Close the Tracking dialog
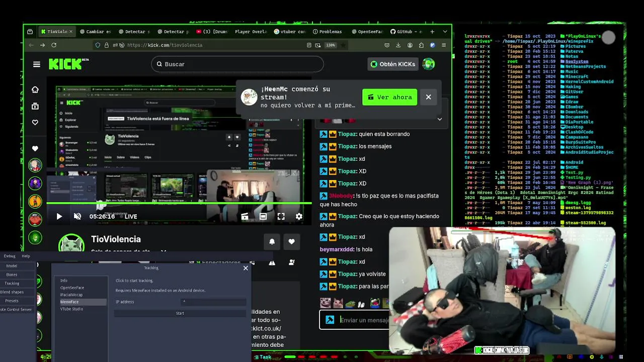The height and width of the screenshot is (362, 644). (x=246, y=268)
